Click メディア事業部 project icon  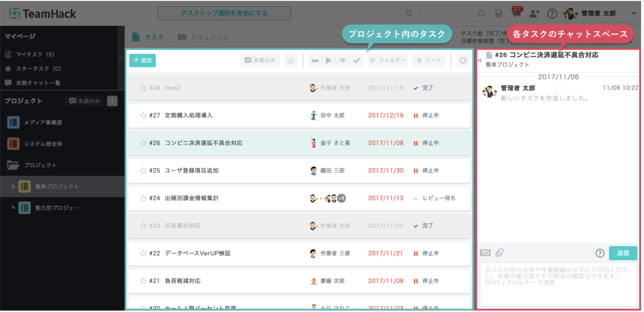pos(14,123)
